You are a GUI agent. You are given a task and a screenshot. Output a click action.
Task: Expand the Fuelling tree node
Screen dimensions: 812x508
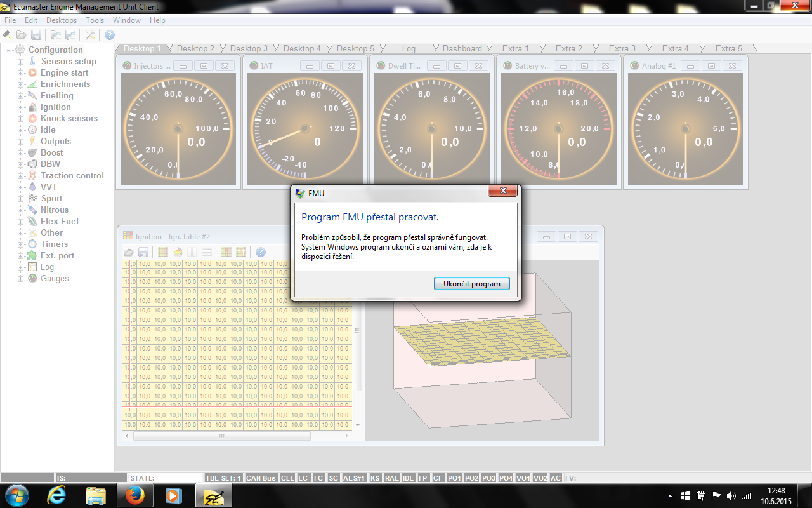click(x=21, y=96)
